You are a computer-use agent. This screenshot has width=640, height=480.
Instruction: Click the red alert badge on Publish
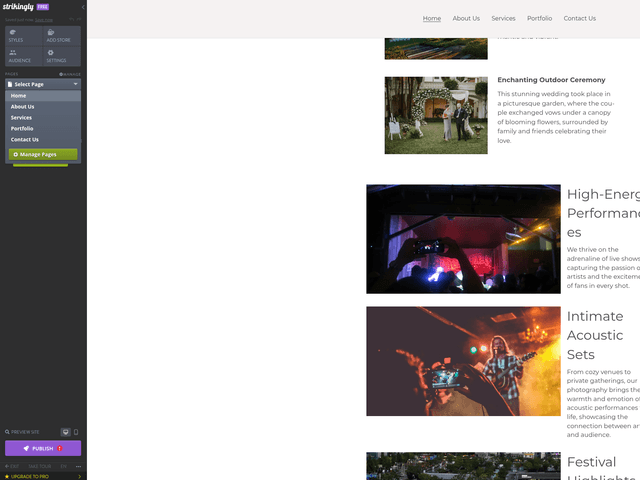tap(60, 448)
